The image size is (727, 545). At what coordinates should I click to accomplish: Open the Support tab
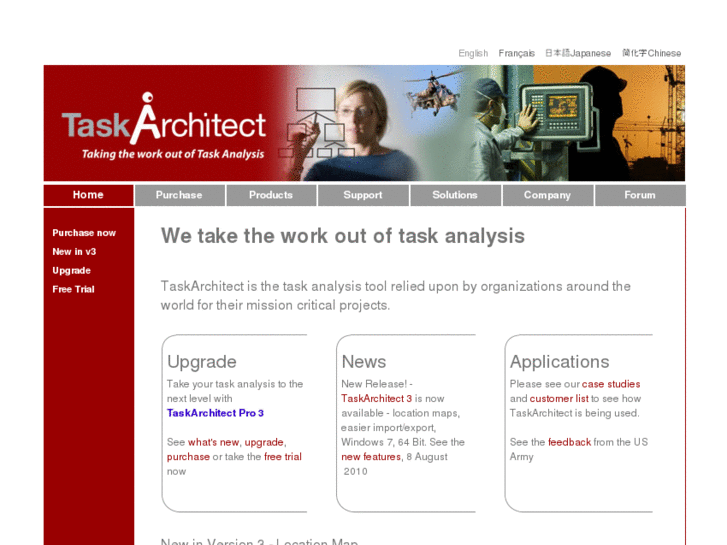pos(363,195)
